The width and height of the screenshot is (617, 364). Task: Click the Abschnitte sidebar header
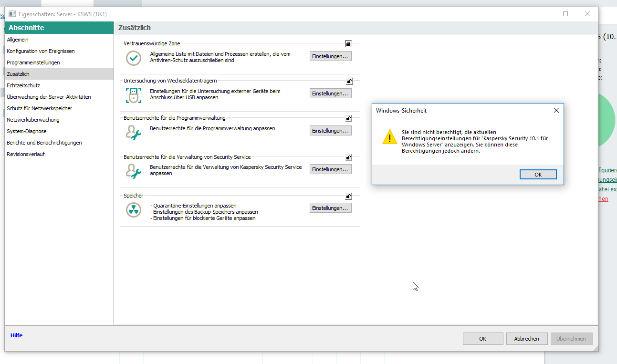[59, 28]
